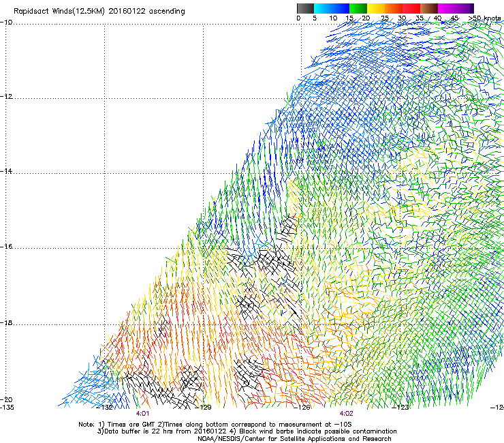
Task: Select the note 'Times are GMT'
Action: click(x=131, y=425)
